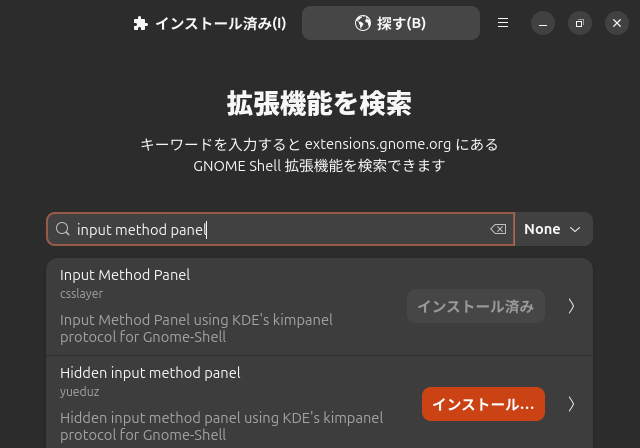Open the None sort dropdown
The height and width of the screenshot is (448, 640).
[x=554, y=229]
